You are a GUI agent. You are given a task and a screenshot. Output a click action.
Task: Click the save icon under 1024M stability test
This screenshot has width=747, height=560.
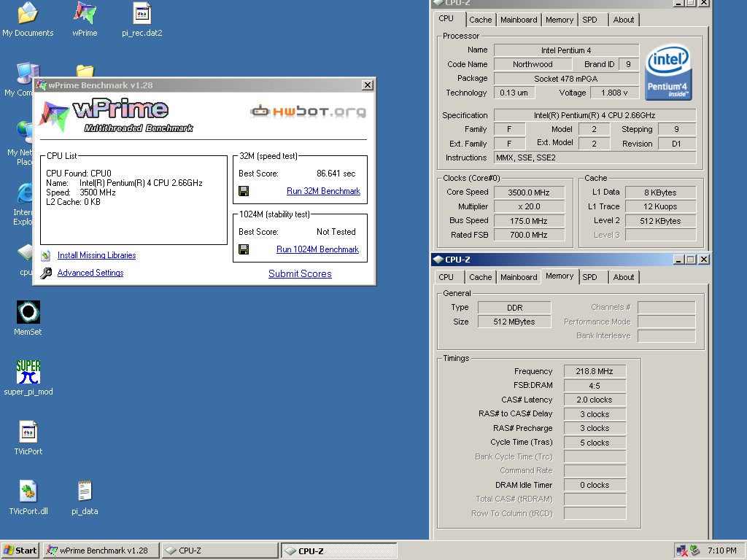(244, 249)
